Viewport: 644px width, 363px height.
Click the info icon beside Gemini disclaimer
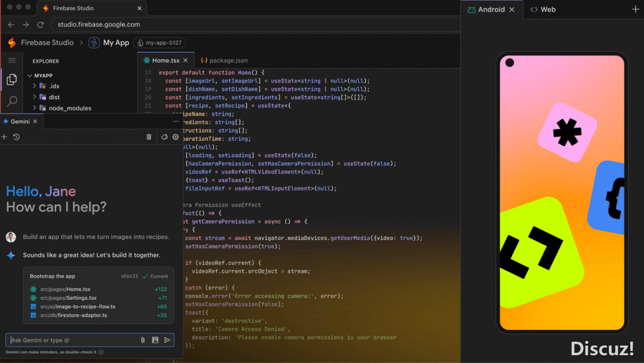coord(101,352)
